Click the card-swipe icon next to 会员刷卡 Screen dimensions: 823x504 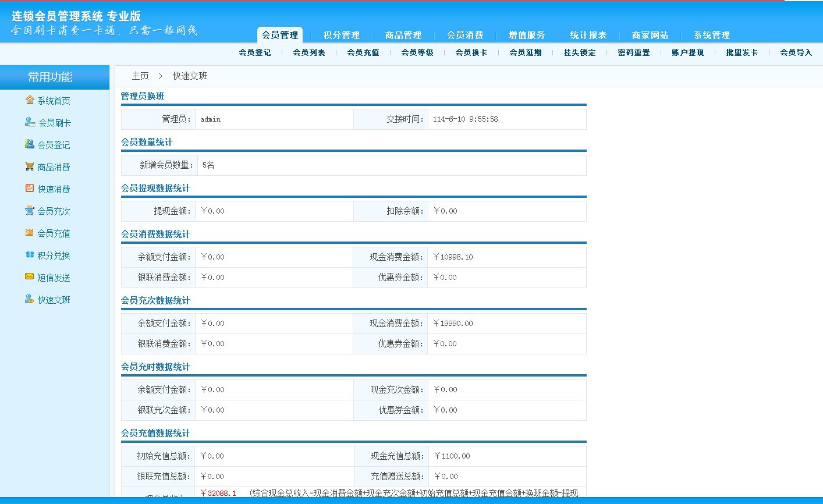30,122
